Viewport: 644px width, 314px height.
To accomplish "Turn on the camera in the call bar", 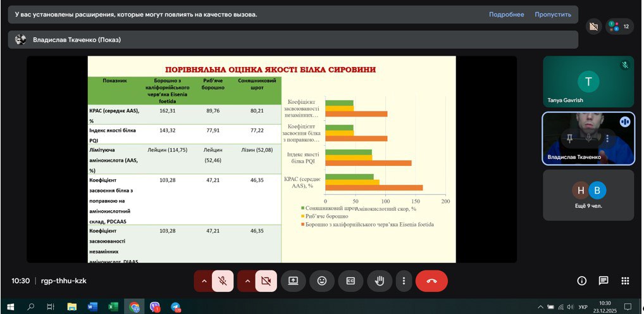I will (x=266, y=280).
